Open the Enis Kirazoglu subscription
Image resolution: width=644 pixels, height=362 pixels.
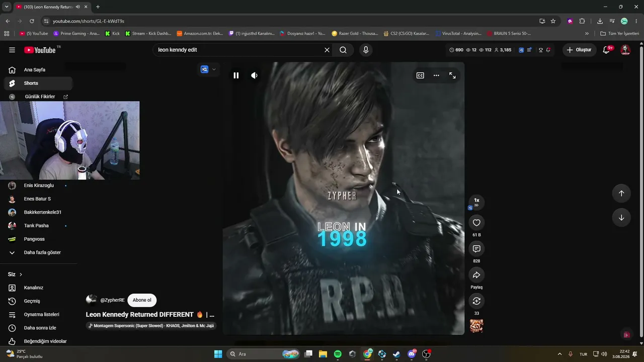pyautogui.click(x=38, y=186)
